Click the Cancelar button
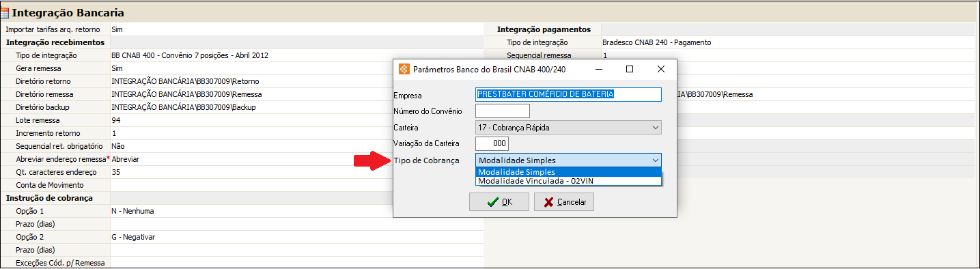 click(x=564, y=202)
